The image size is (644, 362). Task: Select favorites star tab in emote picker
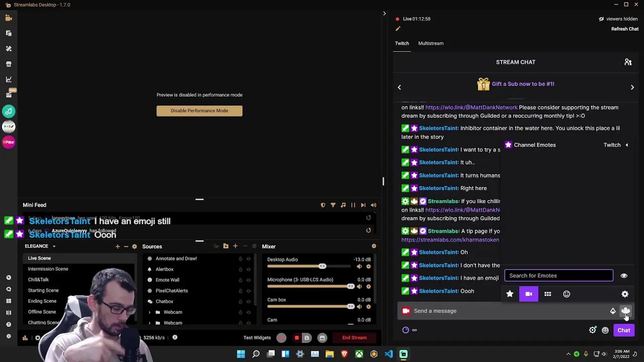[510, 294]
